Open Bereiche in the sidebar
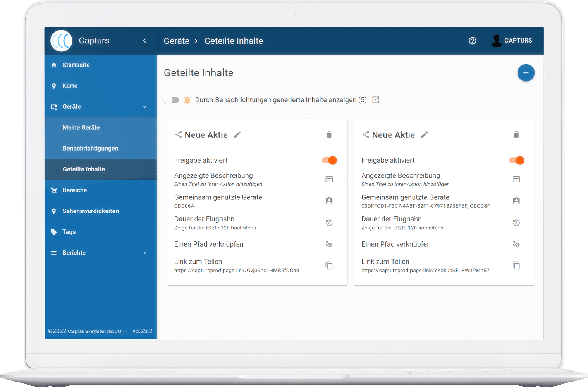 click(x=101, y=190)
